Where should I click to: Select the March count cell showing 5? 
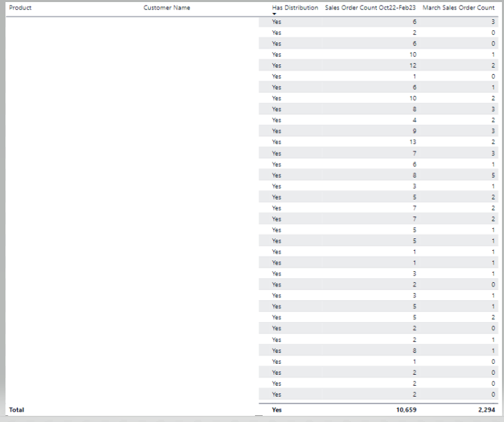[x=493, y=175]
